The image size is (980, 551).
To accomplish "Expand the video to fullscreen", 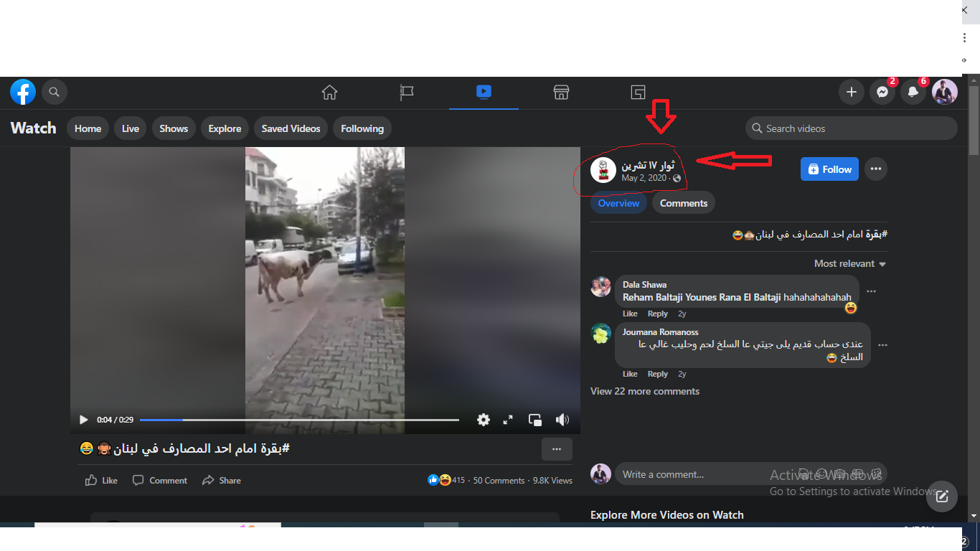I will 508,420.
